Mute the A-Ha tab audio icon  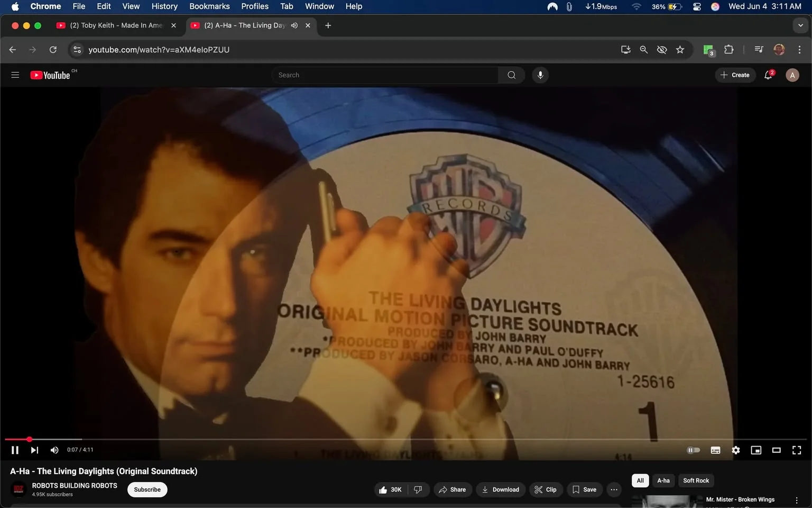(294, 25)
